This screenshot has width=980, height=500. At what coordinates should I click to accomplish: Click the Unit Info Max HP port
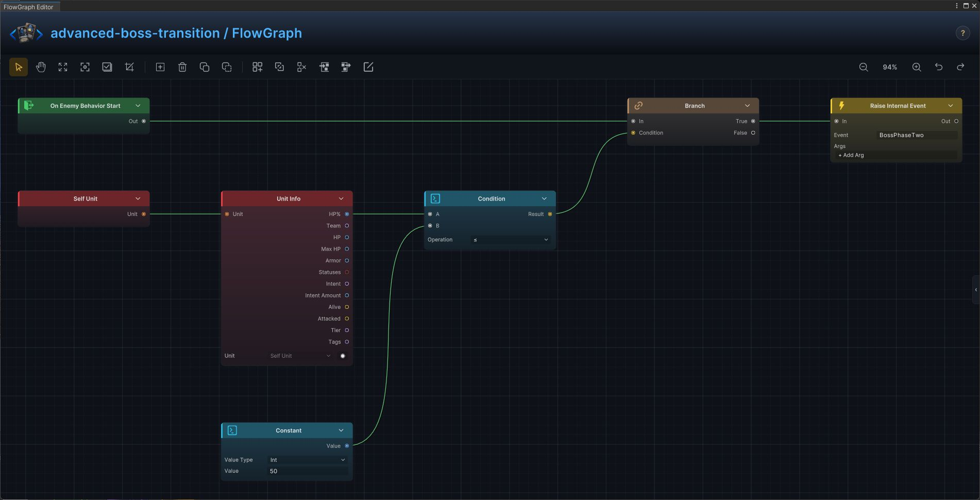coord(347,249)
